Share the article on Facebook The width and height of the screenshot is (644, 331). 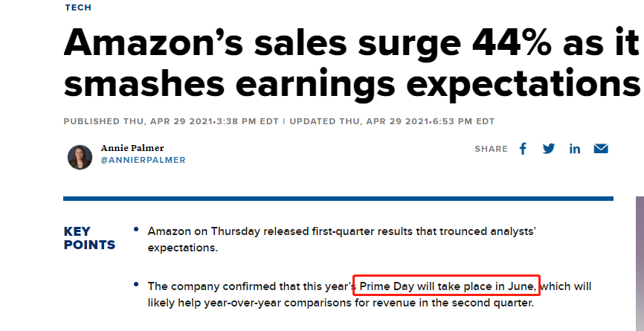point(523,149)
